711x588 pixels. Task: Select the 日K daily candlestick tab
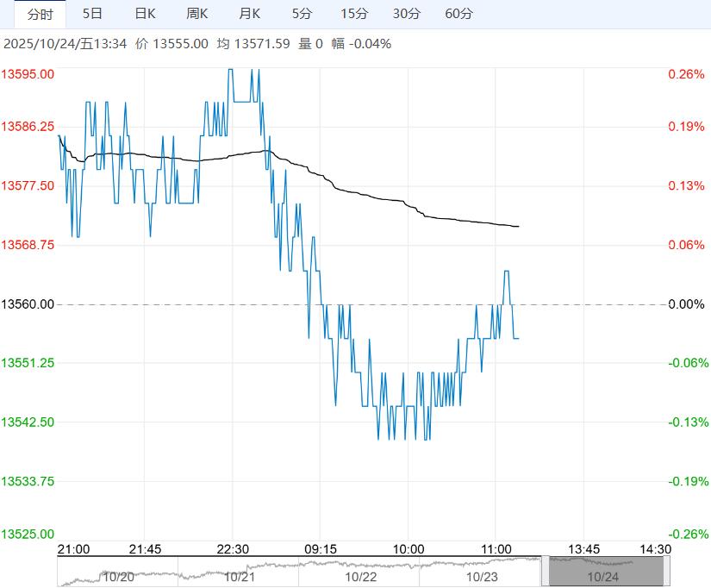pos(145,14)
